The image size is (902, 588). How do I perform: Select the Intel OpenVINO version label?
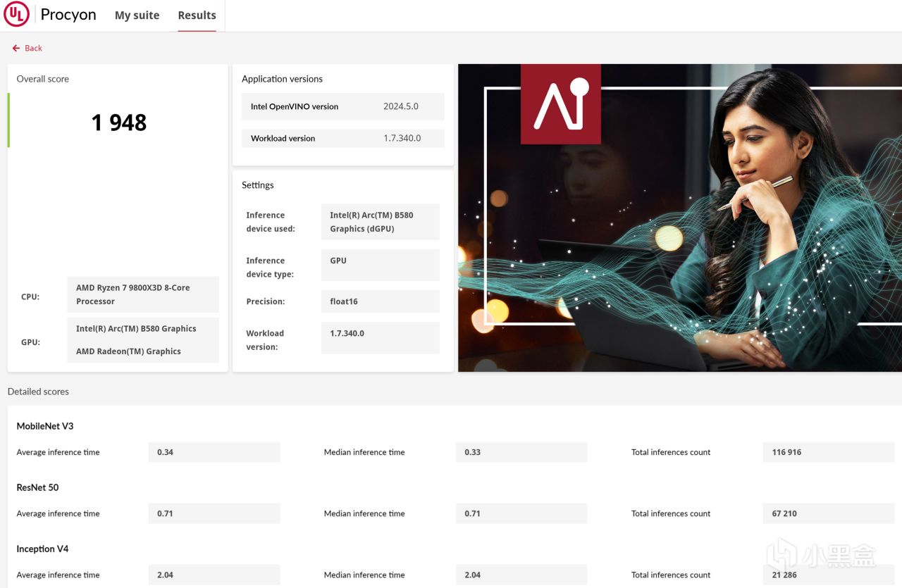(x=295, y=107)
